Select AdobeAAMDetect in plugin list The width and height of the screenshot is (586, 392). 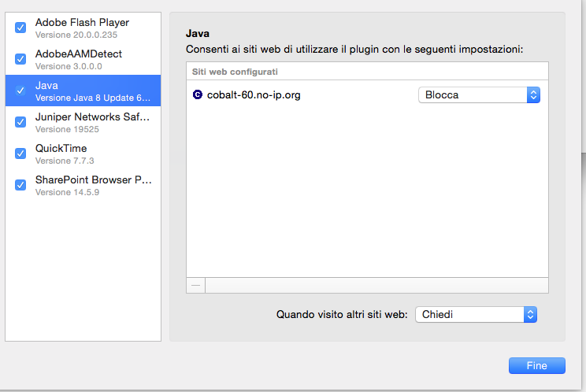[83, 59]
